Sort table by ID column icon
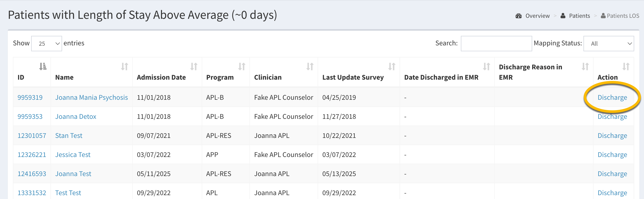Viewport: 644px width, 199px height. click(x=43, y=67)
